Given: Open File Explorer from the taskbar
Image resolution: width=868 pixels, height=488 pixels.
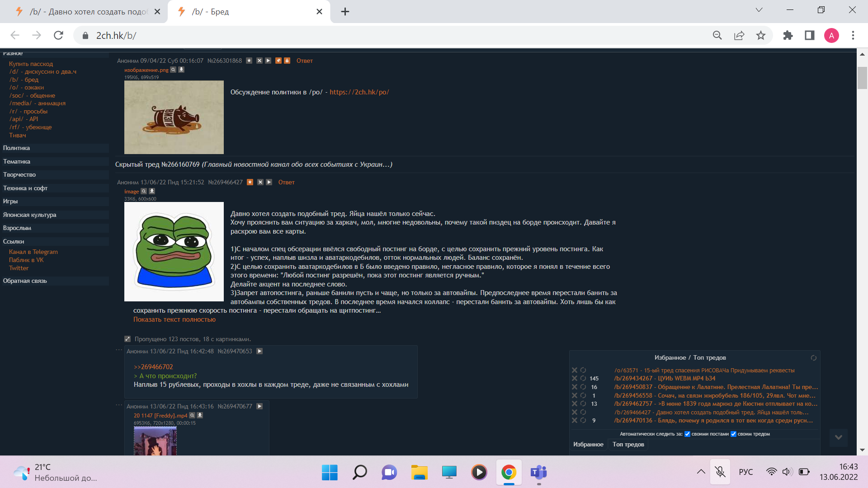Looking at the screenshot, I should click(x=419, y=473).
